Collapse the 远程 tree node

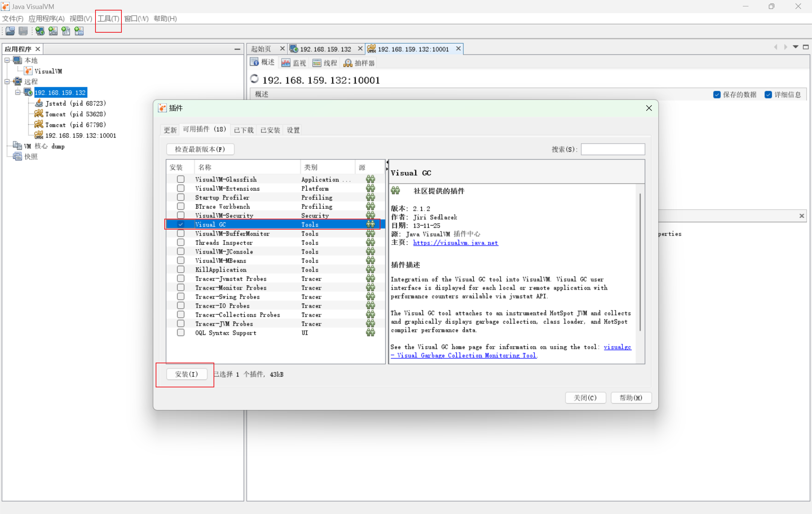pyautogui.click(x=7, y=82)
